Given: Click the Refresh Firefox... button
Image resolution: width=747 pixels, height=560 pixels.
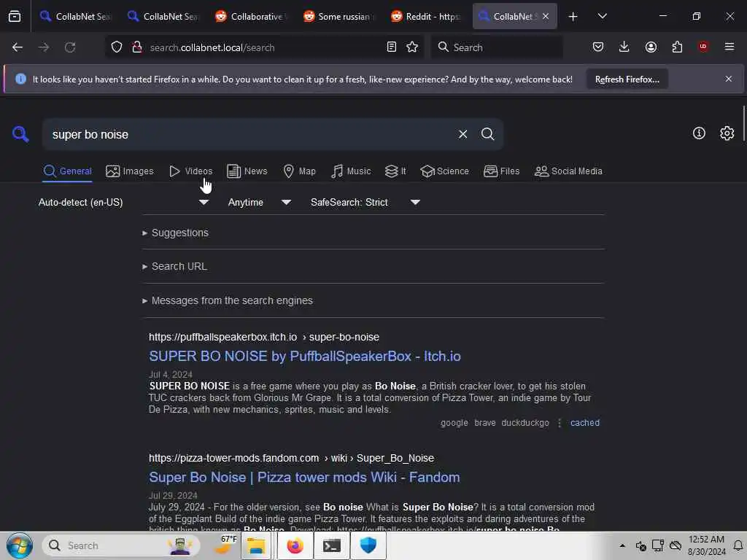Looking at the screenshot, I should point(627,79).
